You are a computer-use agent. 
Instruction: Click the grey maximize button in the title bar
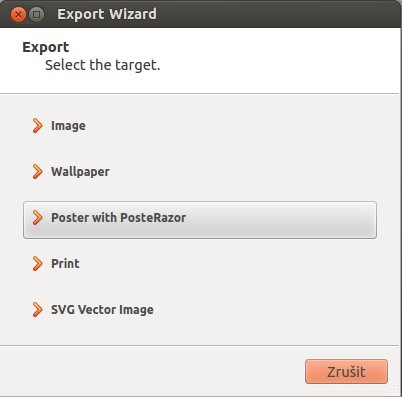click(x=36, y=15)
